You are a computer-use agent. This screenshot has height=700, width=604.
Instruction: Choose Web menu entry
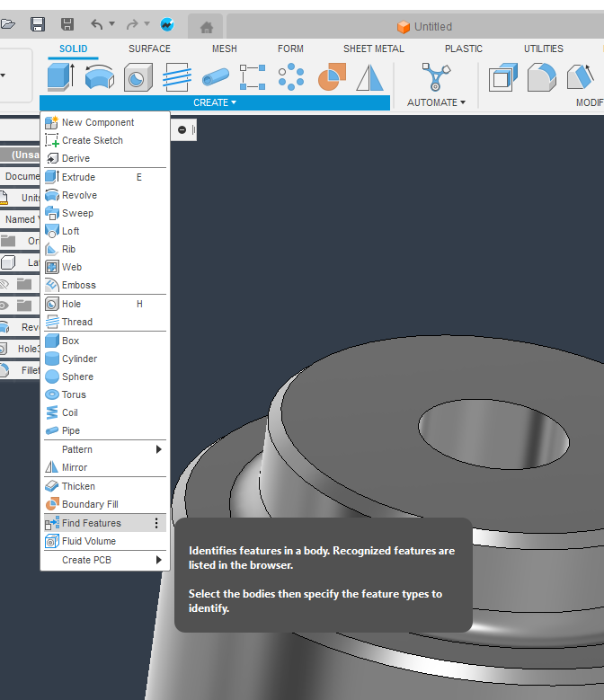coord(105,267)
